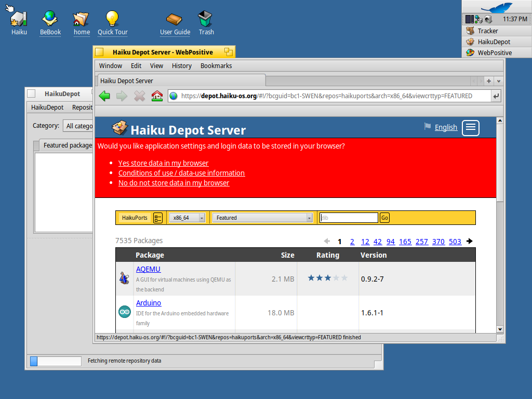
Task: Open the View menu
Action: [156, 66]
